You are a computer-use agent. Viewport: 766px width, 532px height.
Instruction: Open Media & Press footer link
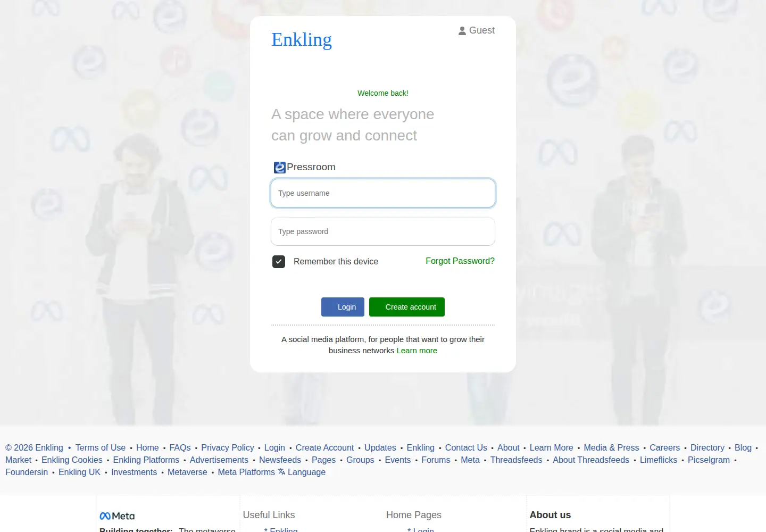pos(612,447)
